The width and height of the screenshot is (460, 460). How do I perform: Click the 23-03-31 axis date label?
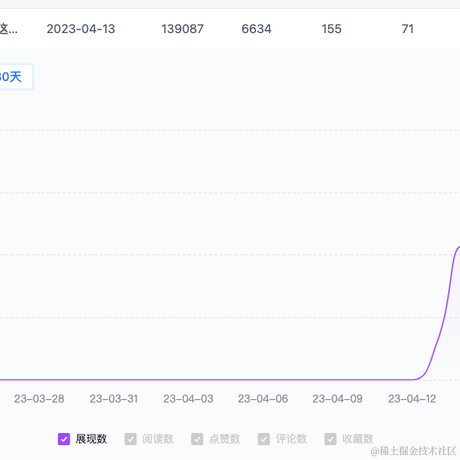pos(114,399)
